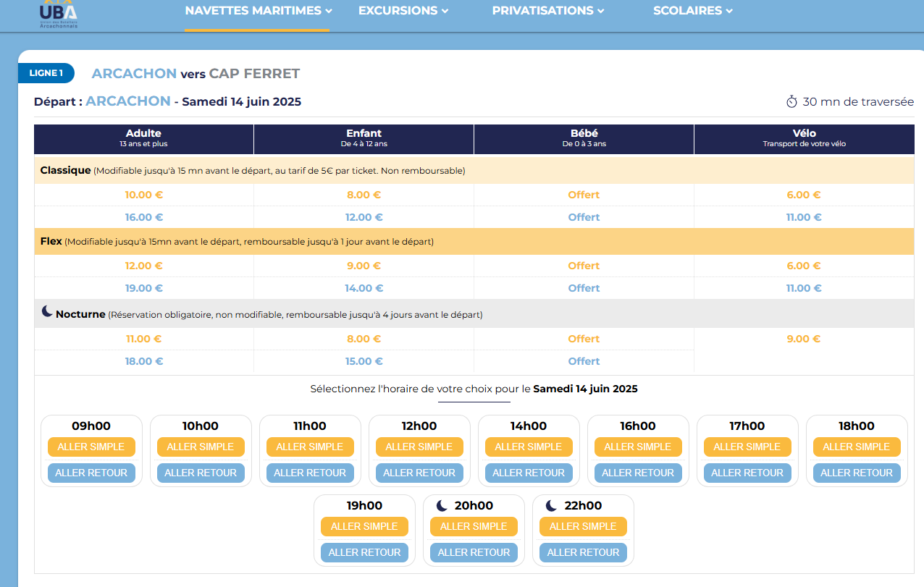The image size is (924, 587).
Task: Choose Aller Retour at 18h00
Action: pos(857,473)
